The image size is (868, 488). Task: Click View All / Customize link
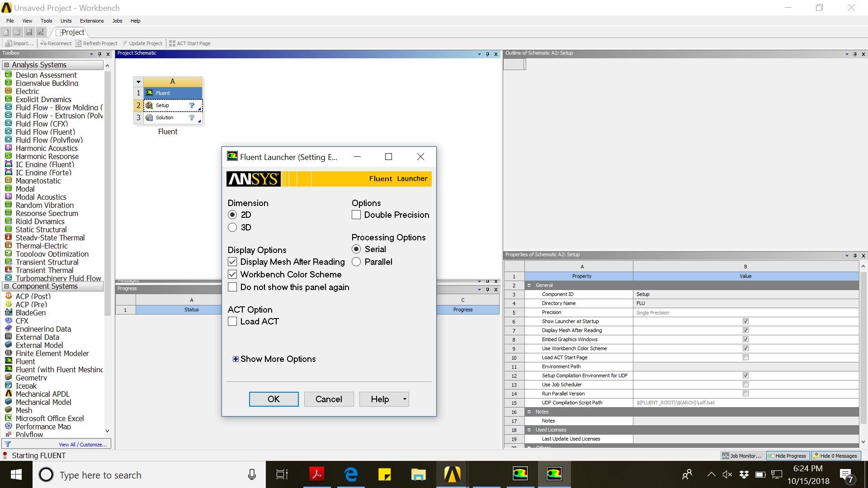pos(83,445)
